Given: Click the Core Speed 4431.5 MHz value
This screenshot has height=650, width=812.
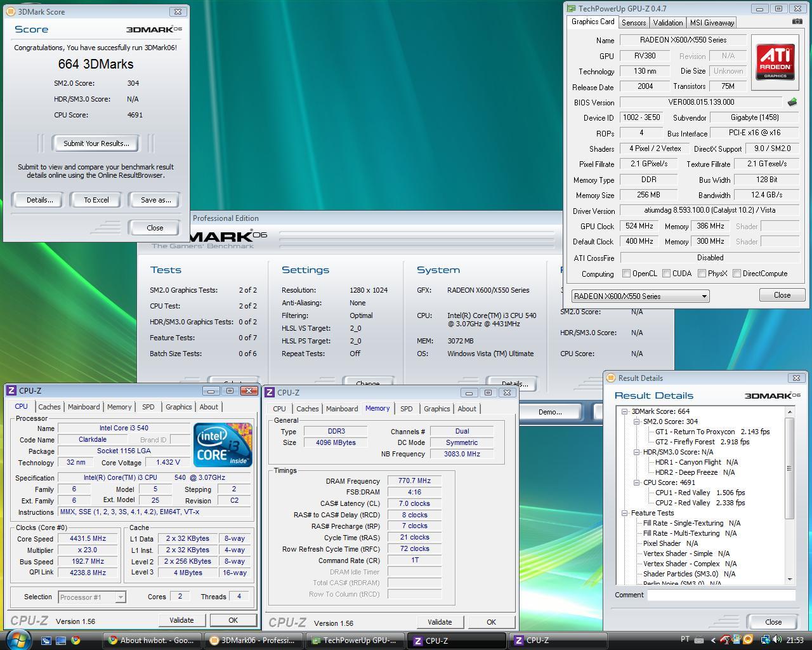Looking at the screenshot, I should (x=88, y=538).
